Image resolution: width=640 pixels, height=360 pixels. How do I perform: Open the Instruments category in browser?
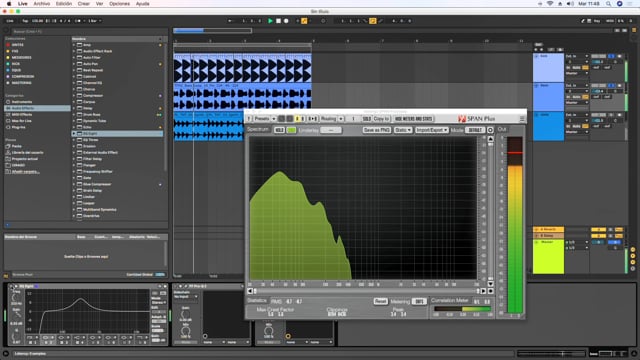point(22,102)
